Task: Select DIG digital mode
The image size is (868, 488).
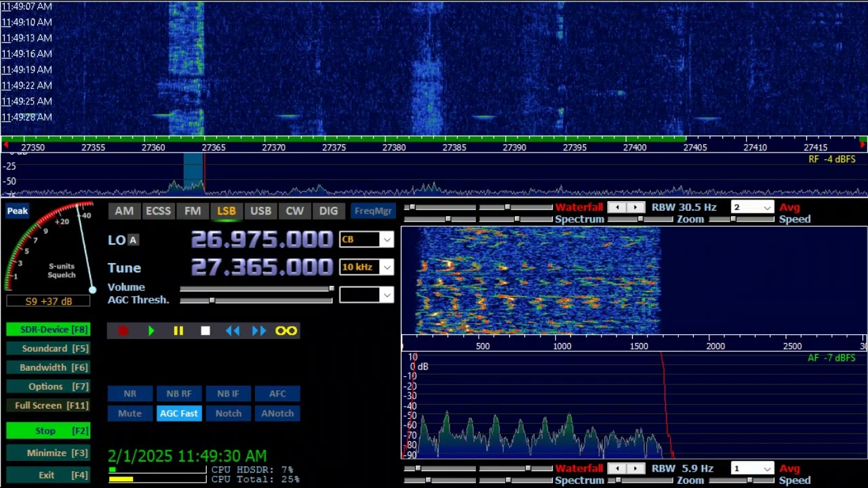Action: (329, 211)
